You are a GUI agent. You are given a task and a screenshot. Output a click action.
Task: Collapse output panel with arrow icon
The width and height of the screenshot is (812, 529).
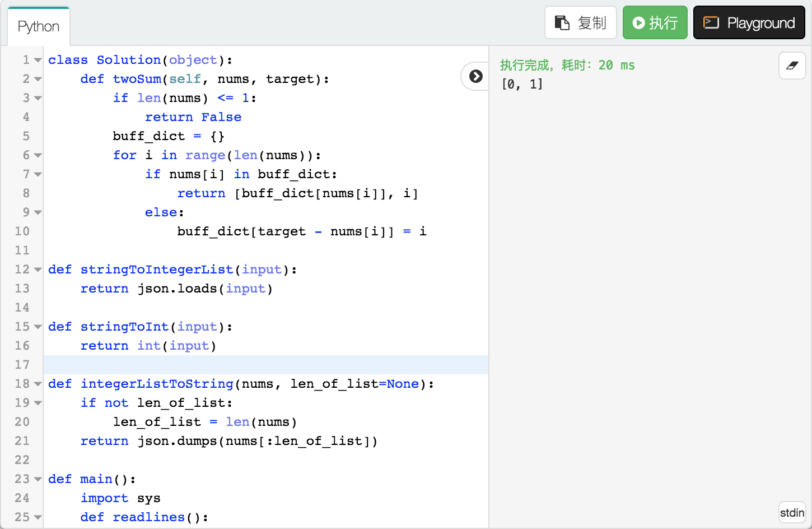[x=476, y=76]
